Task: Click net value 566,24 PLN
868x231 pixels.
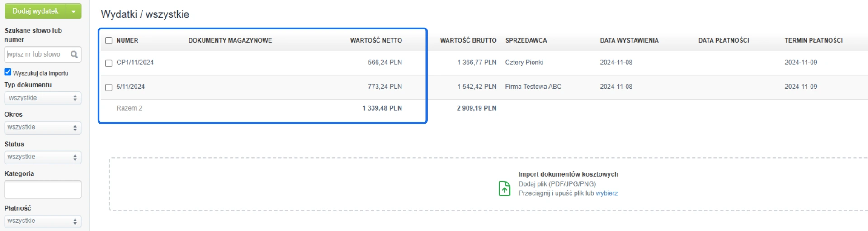Action: [x=385, y=63]
